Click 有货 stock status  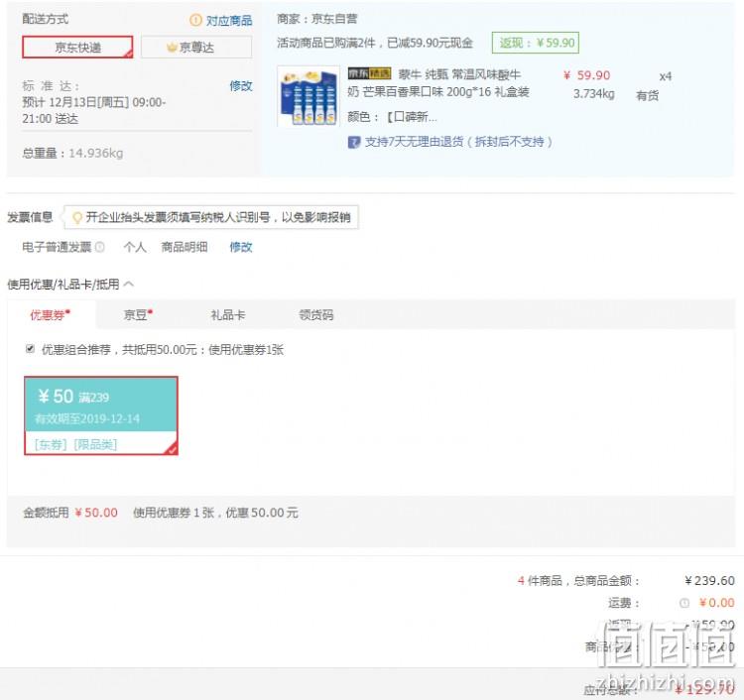tap(647, 96)
